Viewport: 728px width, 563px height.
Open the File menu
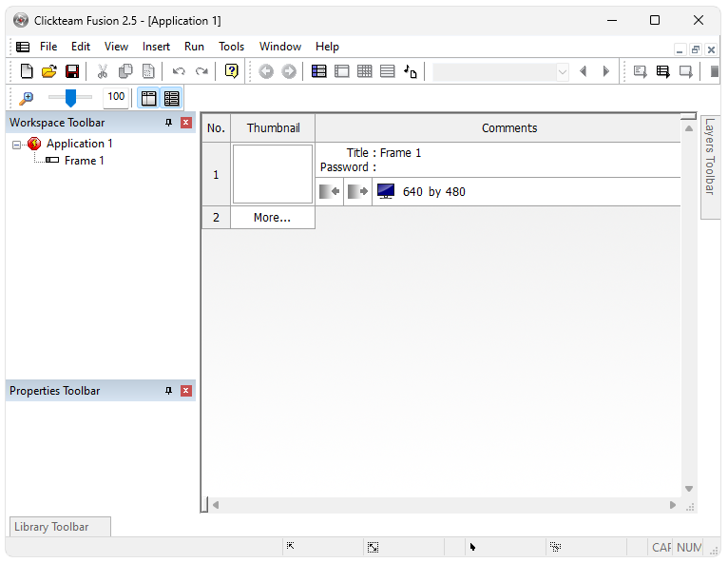[48, 47]
